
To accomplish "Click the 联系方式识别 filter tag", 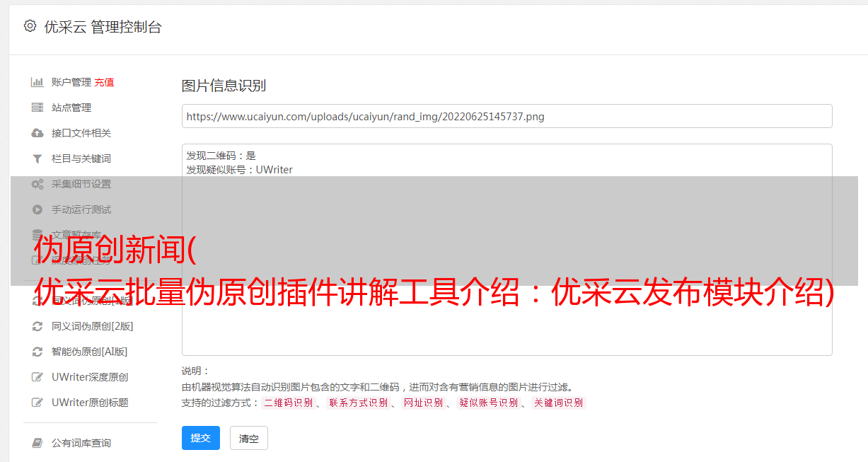I will click(359, 403).
